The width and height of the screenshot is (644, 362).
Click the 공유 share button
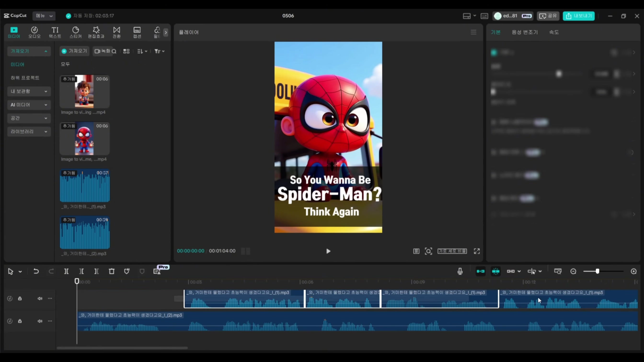pos(548,16)
